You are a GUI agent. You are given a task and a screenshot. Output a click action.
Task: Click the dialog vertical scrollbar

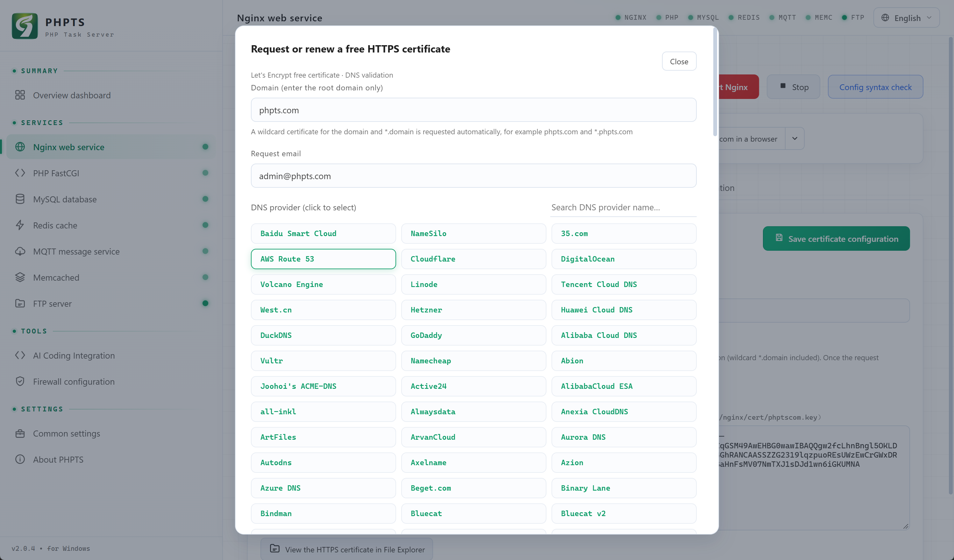click(x=715, y=82)
